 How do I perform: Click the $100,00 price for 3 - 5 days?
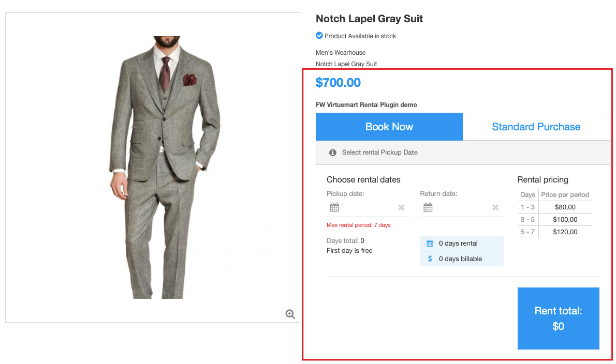point(565,219)
